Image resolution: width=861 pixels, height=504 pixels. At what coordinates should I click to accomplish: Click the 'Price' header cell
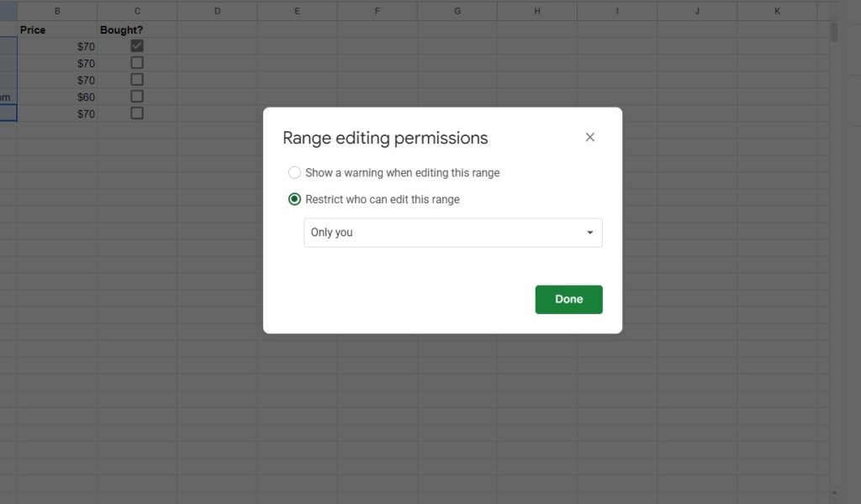pos(57,29)
